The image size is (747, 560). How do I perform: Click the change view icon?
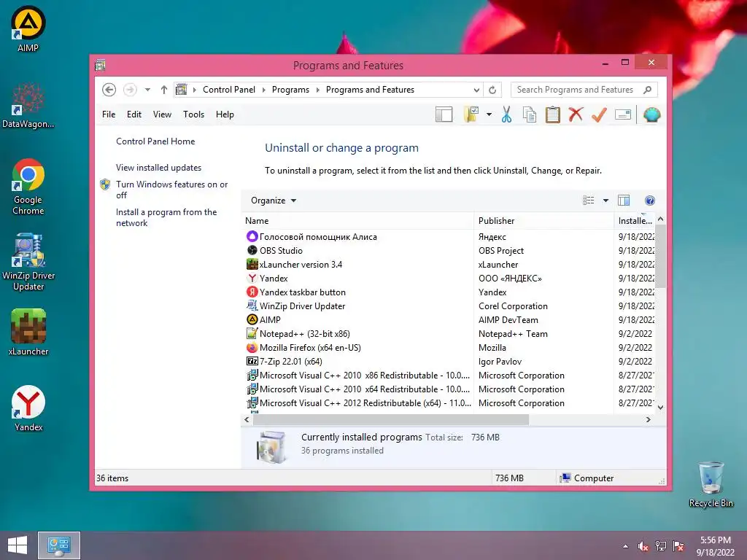point(589,201)
